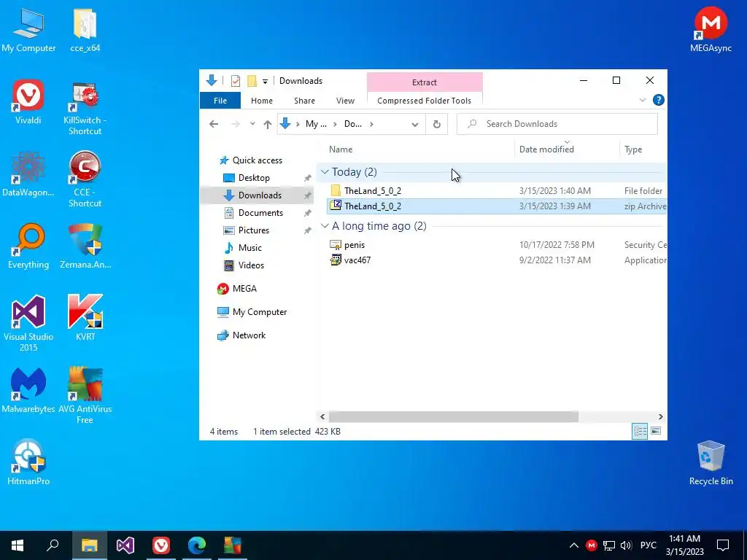
Task: Launch AVG AntiVirus Free desktop icon
Action: point(85,396)
